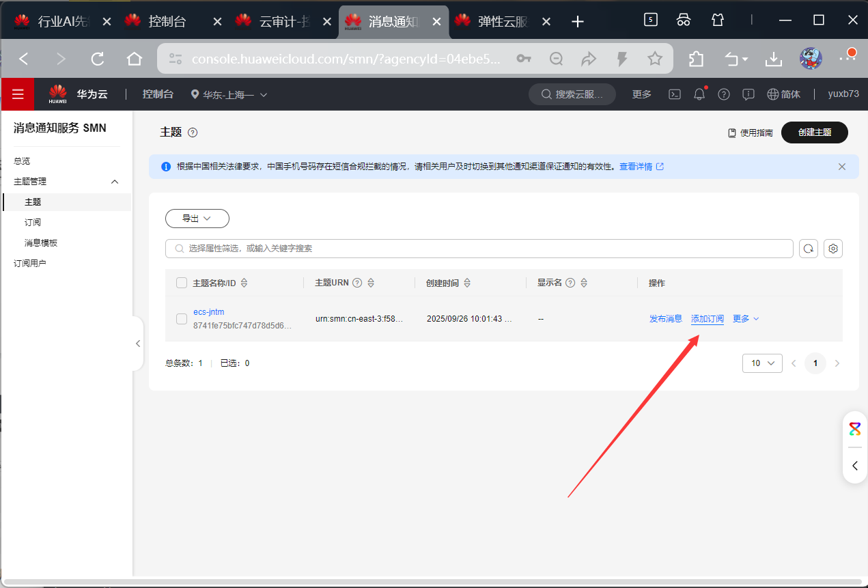Go back with the browser back arrow
This screenshot has height=588, width=868.
pyautogui.click(x=24, y=59)
